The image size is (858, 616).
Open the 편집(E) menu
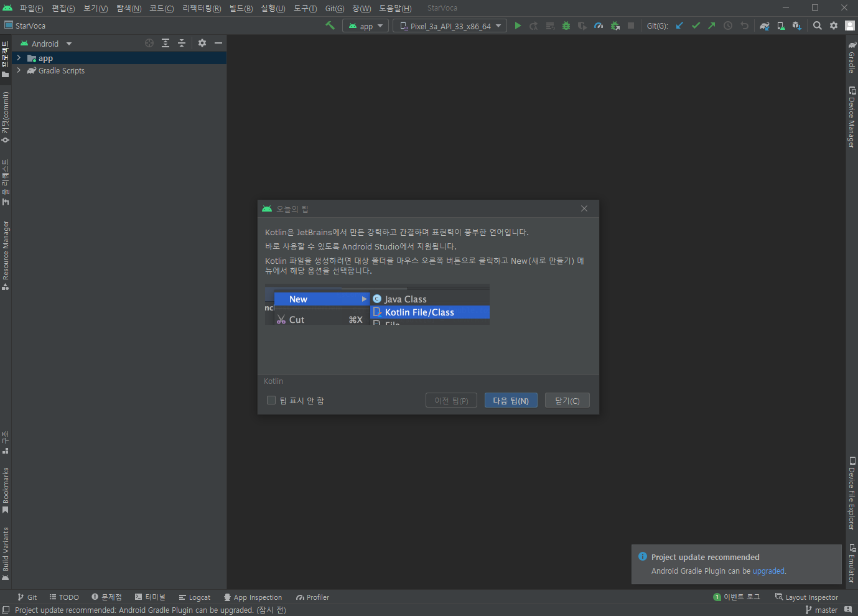63,8
